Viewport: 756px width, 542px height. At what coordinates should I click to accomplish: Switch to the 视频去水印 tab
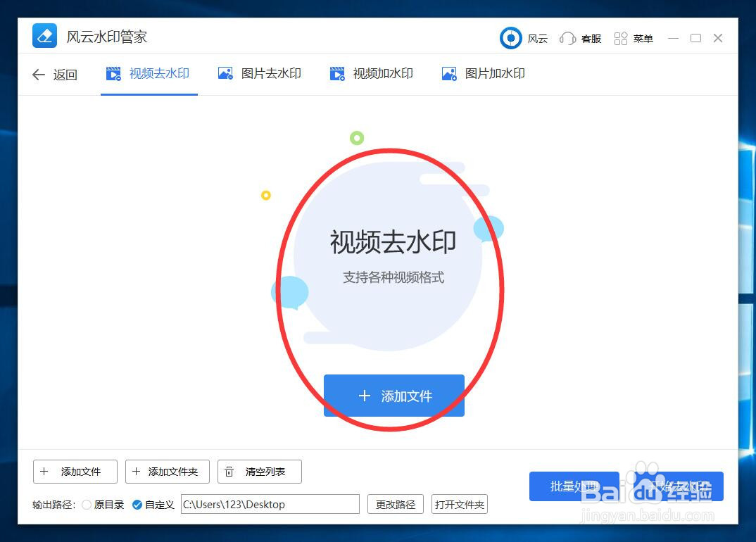click(x=149, y=73)
